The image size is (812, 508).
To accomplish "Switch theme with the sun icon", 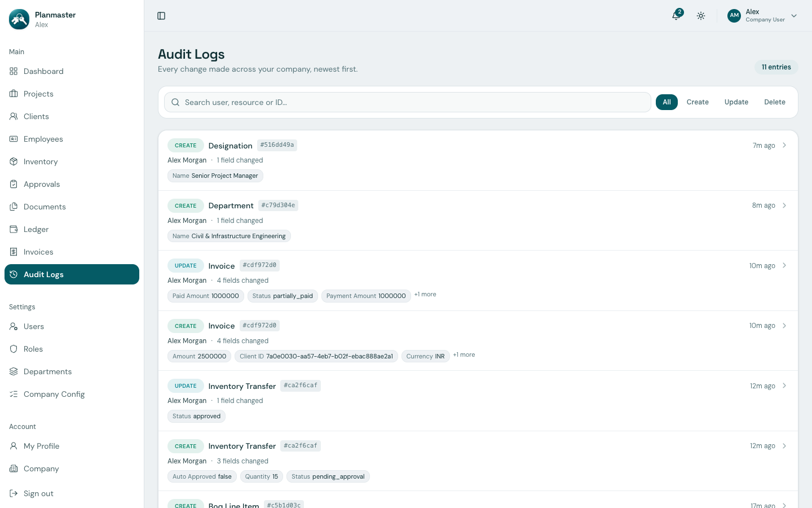I will coord(701,16).
